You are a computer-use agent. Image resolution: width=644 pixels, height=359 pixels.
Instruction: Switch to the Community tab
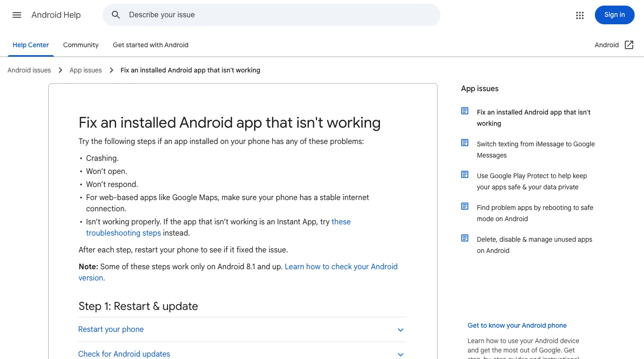[x=81, y=45]
